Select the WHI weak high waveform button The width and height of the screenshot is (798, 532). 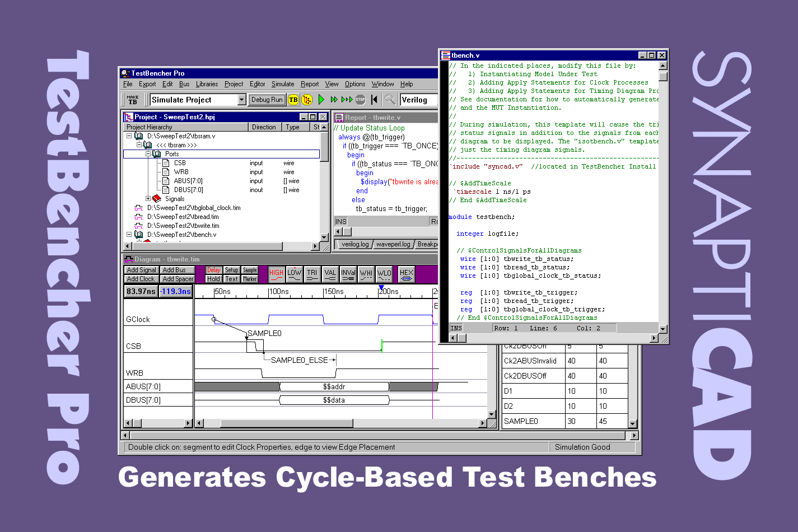pos(366,274)
